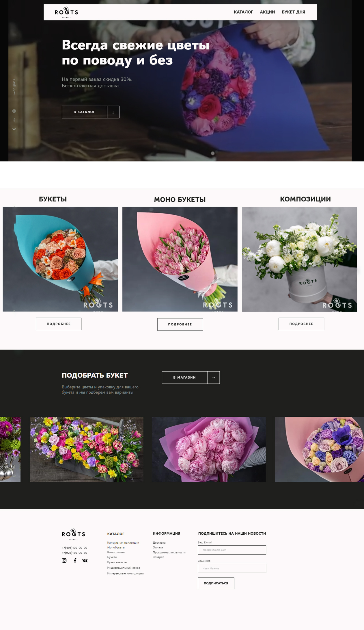
Task: Open Доставка information link
Action: (x=159, y=543)
